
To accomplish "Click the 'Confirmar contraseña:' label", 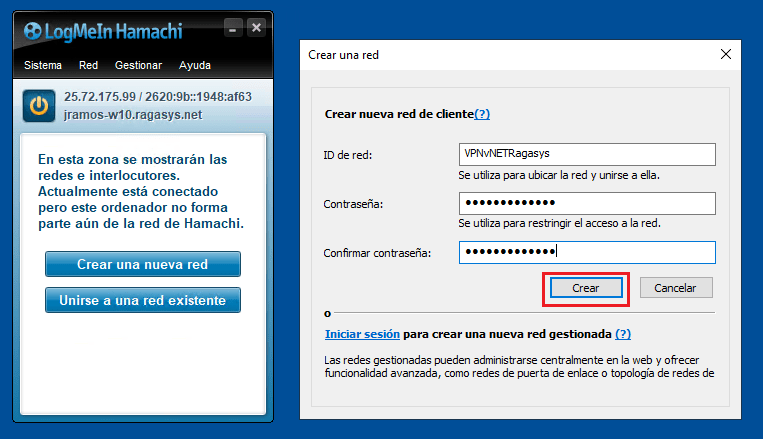I will (x=377, y=253).
